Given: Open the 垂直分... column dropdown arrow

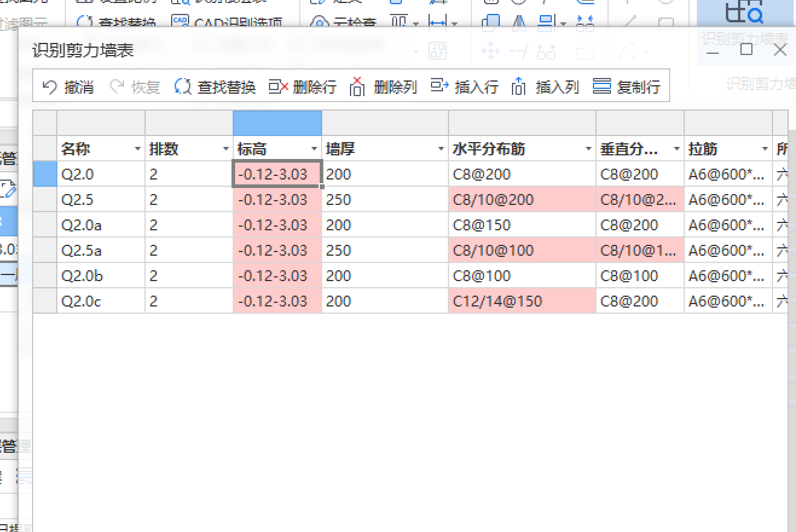Looking at the screenshot, I should 677,149.
